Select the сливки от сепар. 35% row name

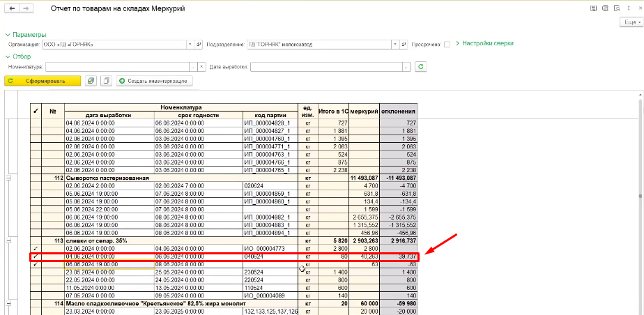coord(95,240)
